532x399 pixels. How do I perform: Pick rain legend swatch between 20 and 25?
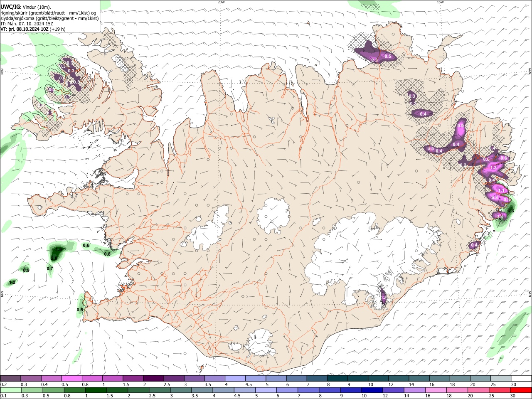[478, 390]
